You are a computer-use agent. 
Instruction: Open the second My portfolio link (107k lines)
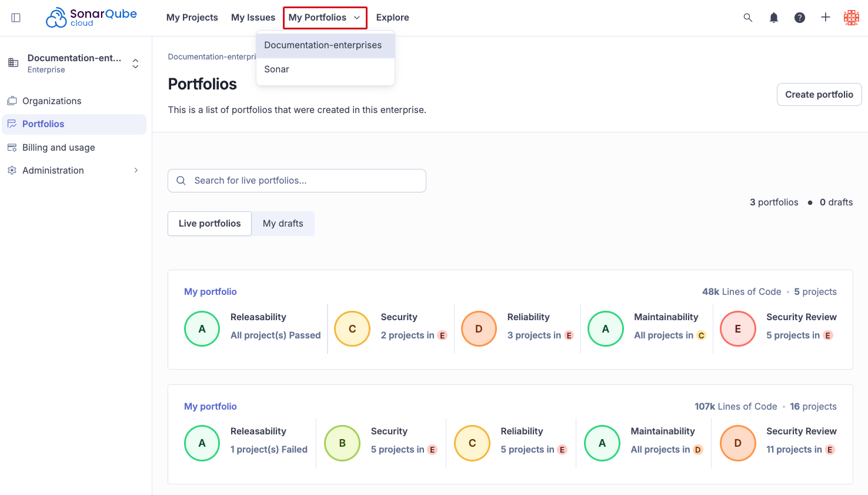pyautogui.click(x=211, y=406)
